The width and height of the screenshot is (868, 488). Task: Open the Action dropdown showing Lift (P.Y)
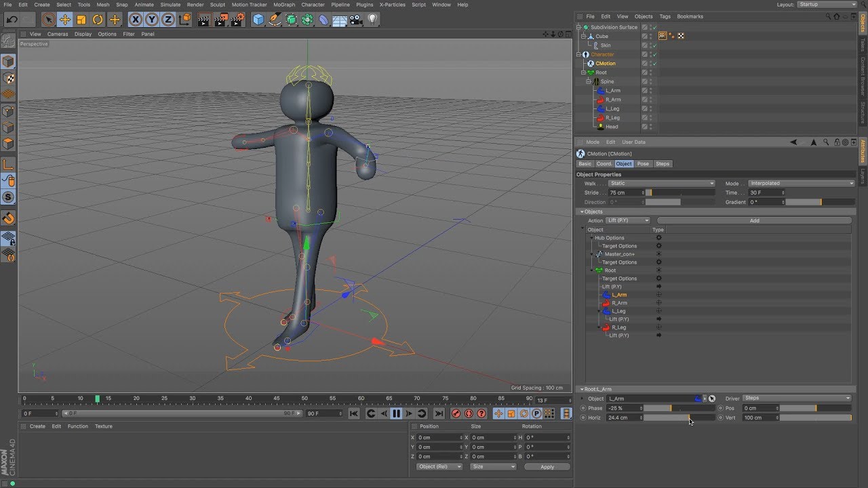pyautogui.click(x=628, y=220)
